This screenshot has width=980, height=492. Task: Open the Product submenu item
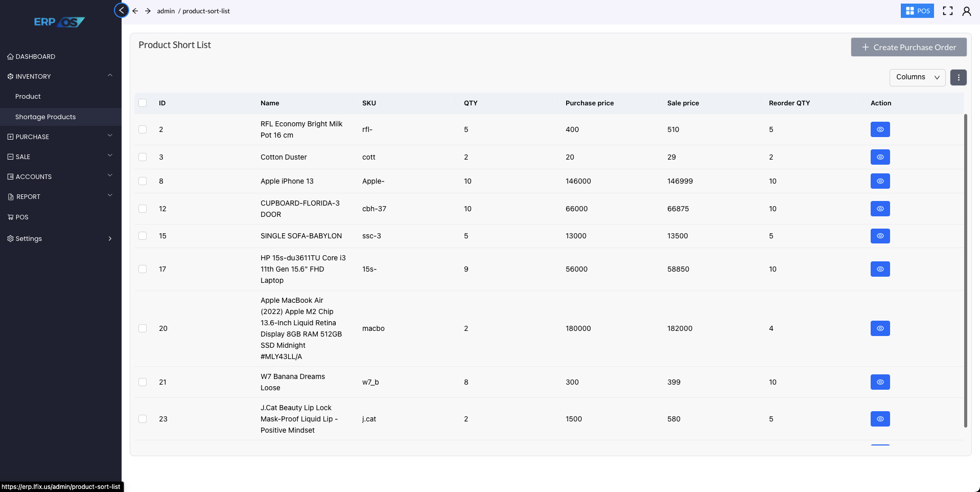28,96
